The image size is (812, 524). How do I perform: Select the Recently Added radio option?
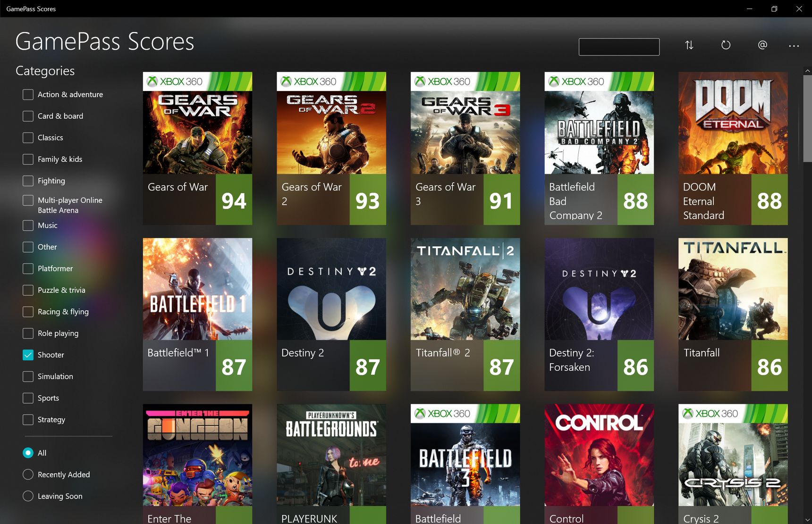(x=28, y=474)
